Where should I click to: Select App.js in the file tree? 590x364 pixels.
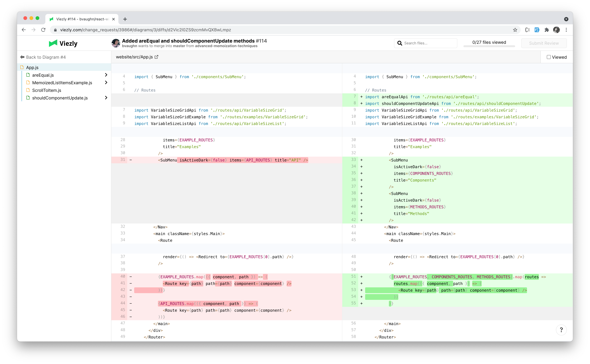[x=64, y=67]
